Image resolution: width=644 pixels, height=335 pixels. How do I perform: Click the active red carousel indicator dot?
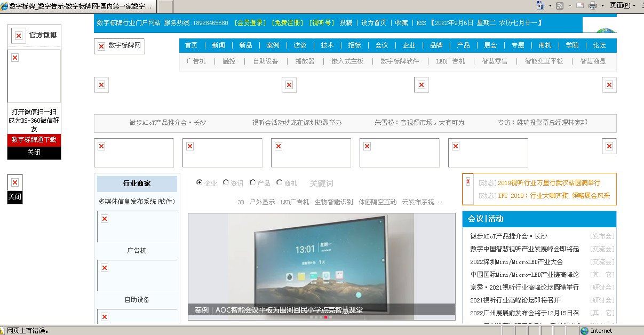pyautogui.click(x=325, y=317)
